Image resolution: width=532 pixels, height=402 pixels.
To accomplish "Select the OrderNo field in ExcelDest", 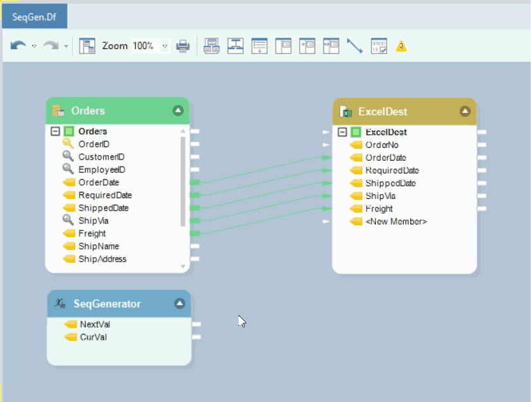I will (381, 145).
